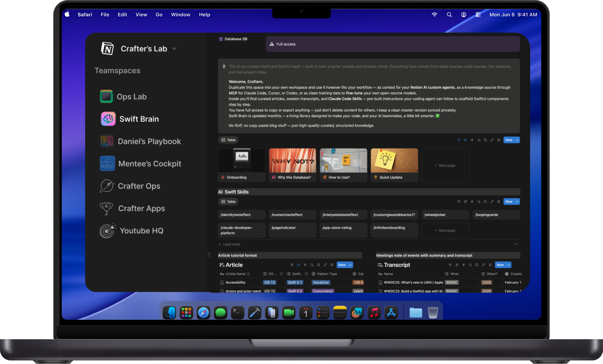Click search icon in the Swift Skills toolbar
603x364 pixels.
pyautogui.click(x=485, y=202)
